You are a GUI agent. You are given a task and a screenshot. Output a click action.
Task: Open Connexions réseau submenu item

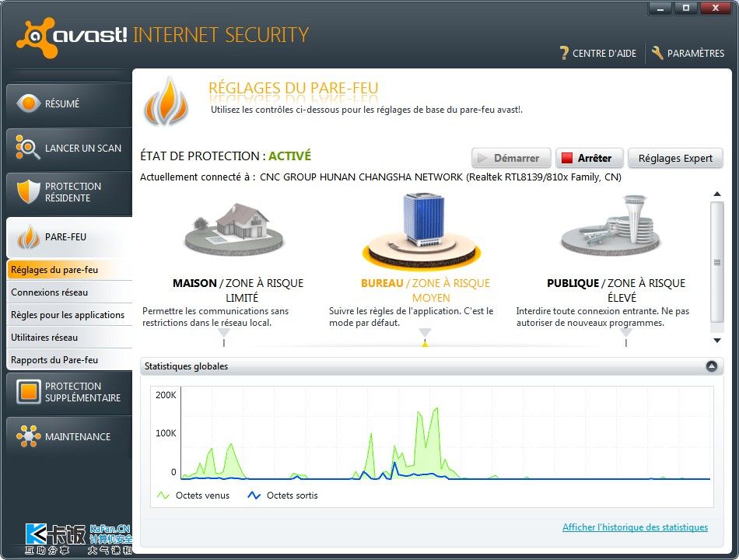(69, 292)
